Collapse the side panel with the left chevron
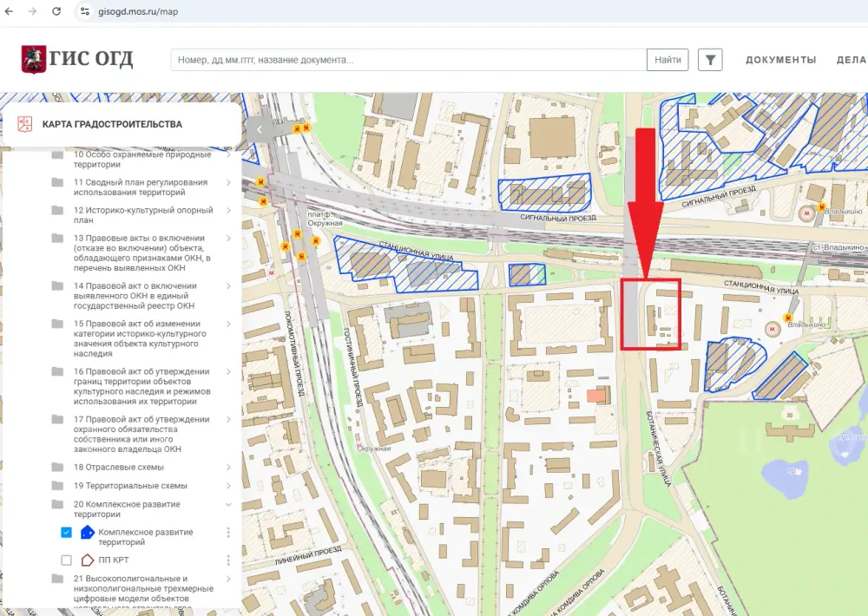868x616 pixels. tap(260, 129)
